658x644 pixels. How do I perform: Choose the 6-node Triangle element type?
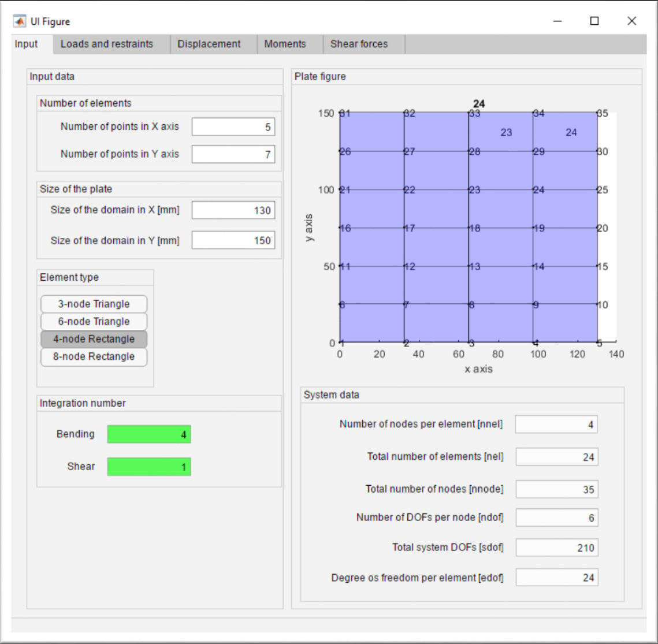(94, 322)
